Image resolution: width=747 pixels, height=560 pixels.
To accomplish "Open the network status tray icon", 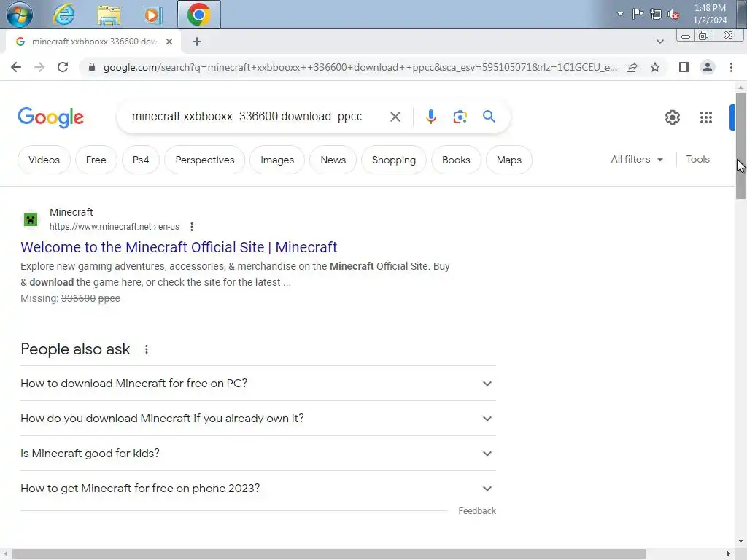I will pyautogui.click(x=656, y=14).
